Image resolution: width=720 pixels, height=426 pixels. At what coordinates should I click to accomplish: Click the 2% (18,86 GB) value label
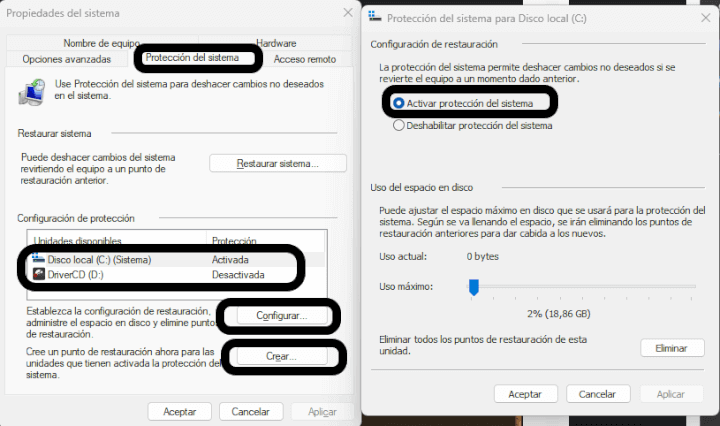558,314
